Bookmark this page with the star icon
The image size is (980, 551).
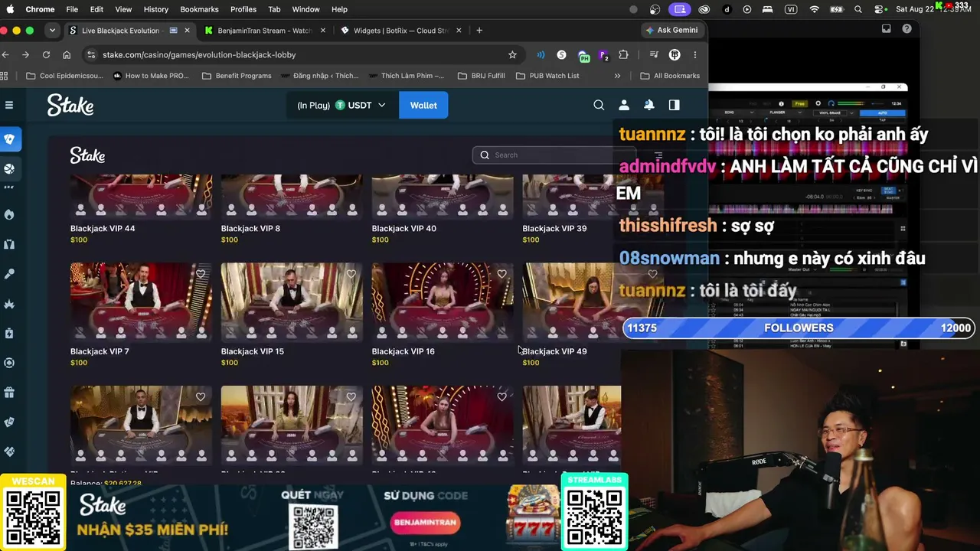(x=512, y=55)
